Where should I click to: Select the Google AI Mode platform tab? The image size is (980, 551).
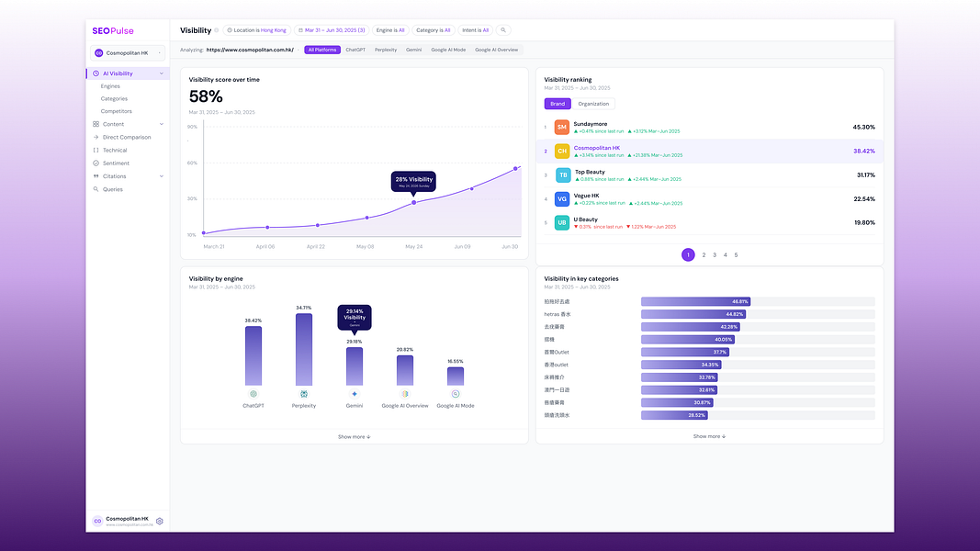448,50
